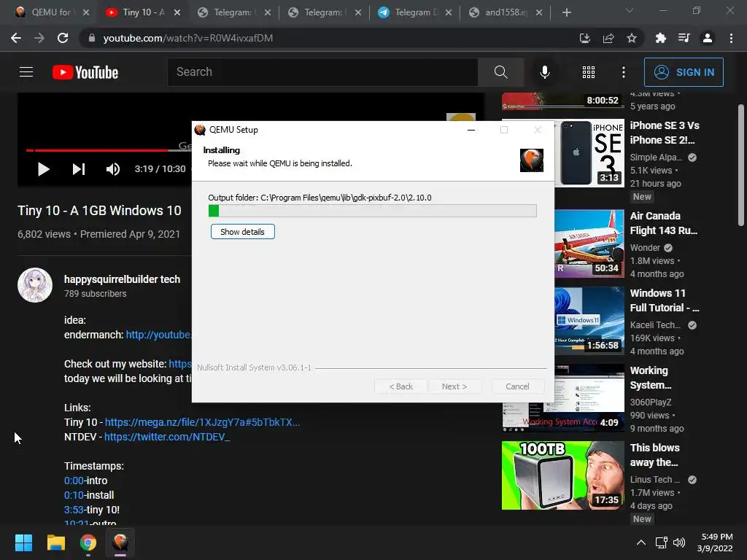Minimize the QEMU Setup window
The image size is (747, 560).
471,130
